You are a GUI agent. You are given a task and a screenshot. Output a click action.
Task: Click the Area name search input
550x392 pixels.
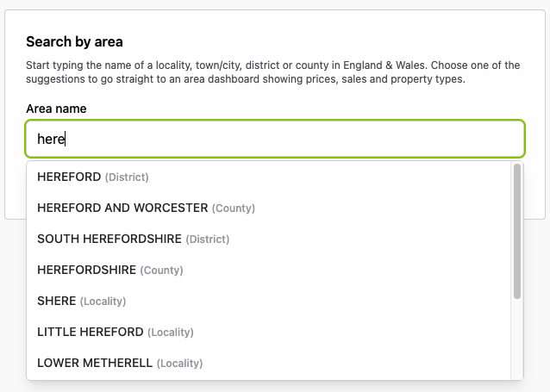click(276, 138)
